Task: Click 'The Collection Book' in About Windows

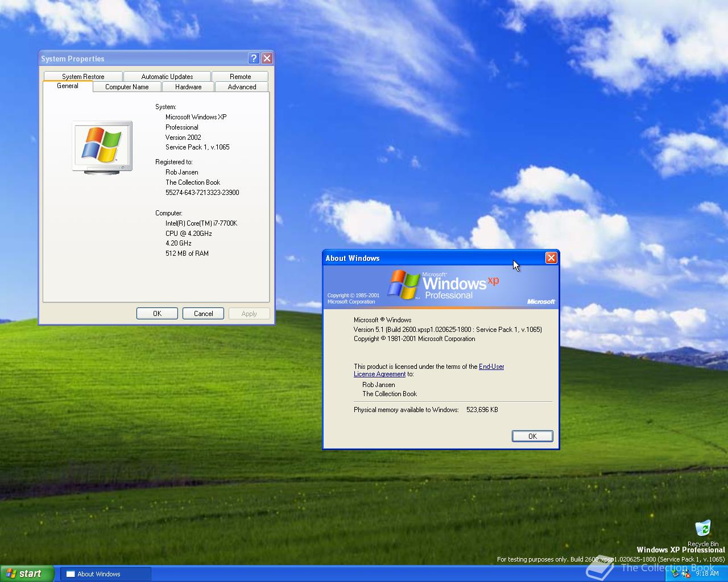Action: (390, 394)
